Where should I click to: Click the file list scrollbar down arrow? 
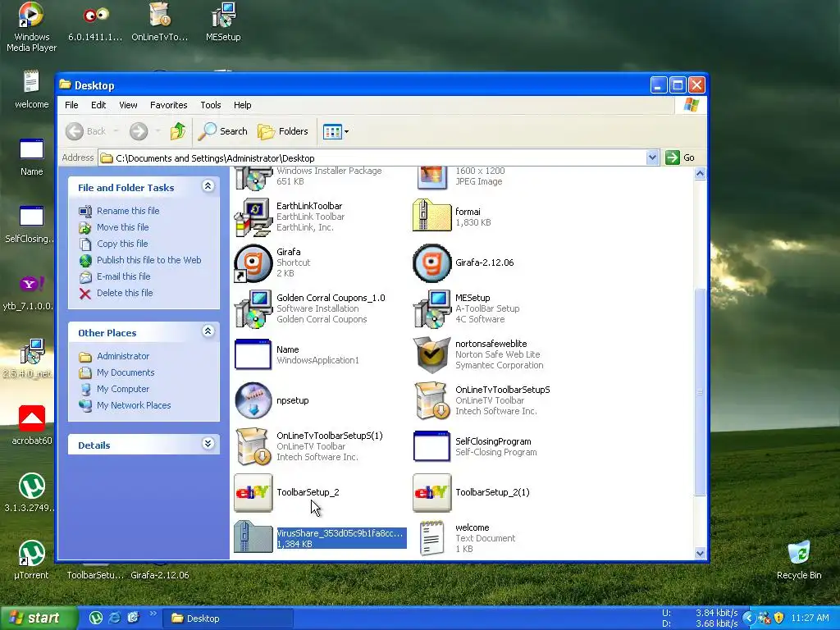pyautogui.click(x=700, y=554)
